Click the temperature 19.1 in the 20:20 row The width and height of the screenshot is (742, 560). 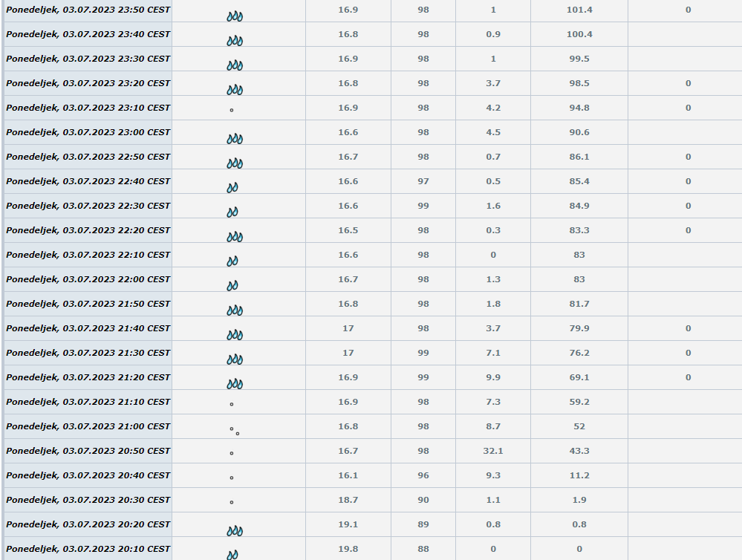[x=348, y=524]
